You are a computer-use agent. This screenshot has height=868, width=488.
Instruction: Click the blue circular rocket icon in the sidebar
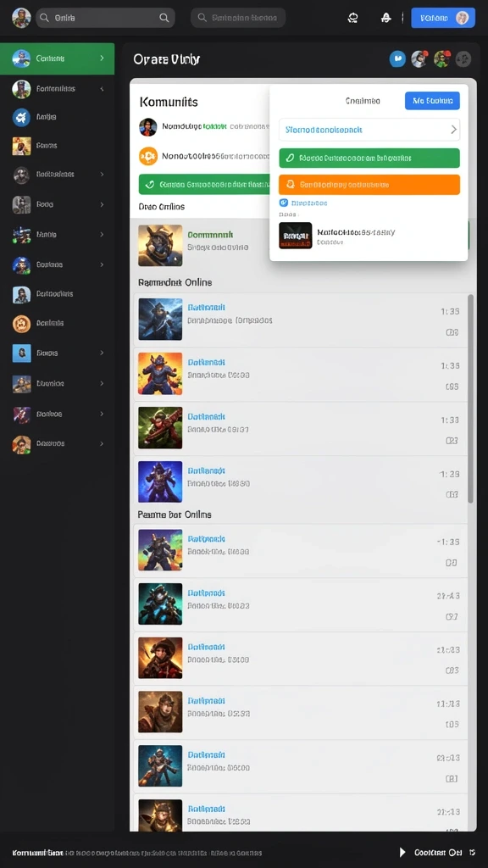21,117
